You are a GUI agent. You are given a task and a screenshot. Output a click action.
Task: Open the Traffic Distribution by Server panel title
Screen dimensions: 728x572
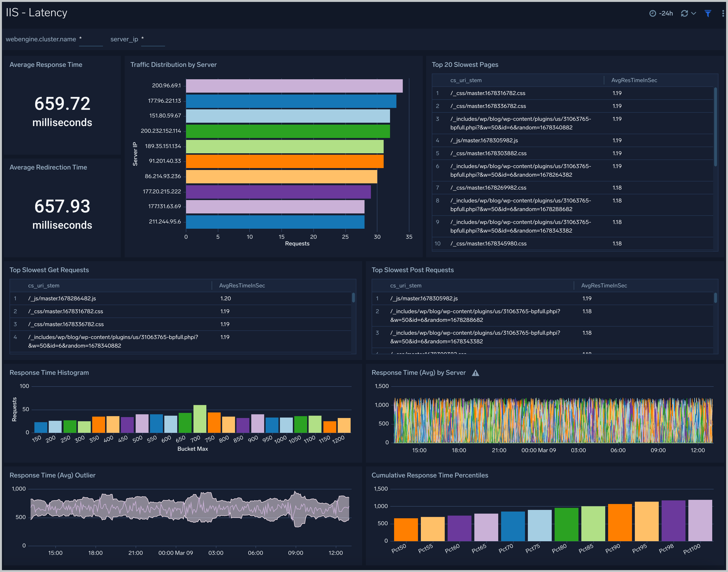[x=174, y=65]
